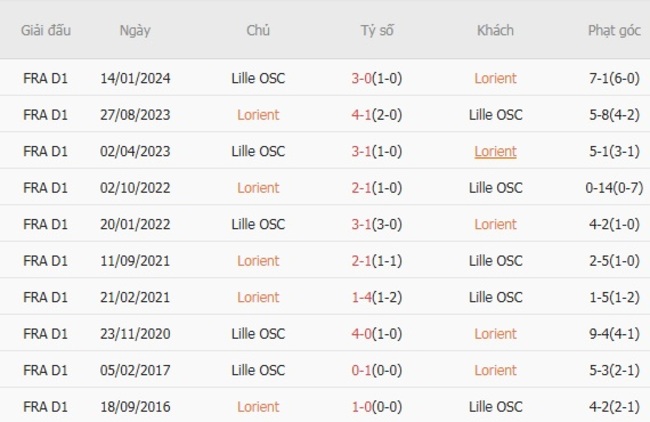Viewport: 650px width, 422px height.
Task: Click the 9-4(4-1) corner kick stat
Action: (614, 334)
